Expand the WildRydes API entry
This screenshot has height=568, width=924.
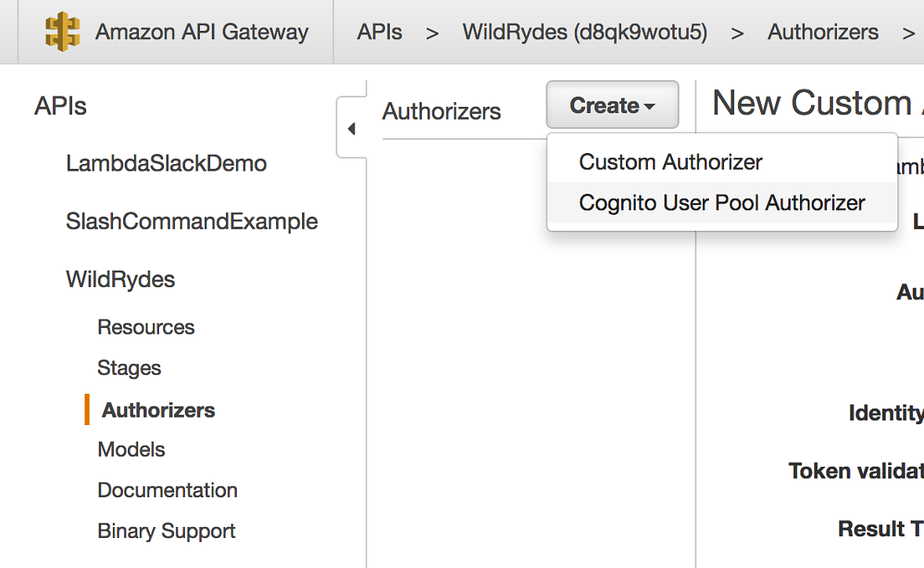tap(120, 279)
